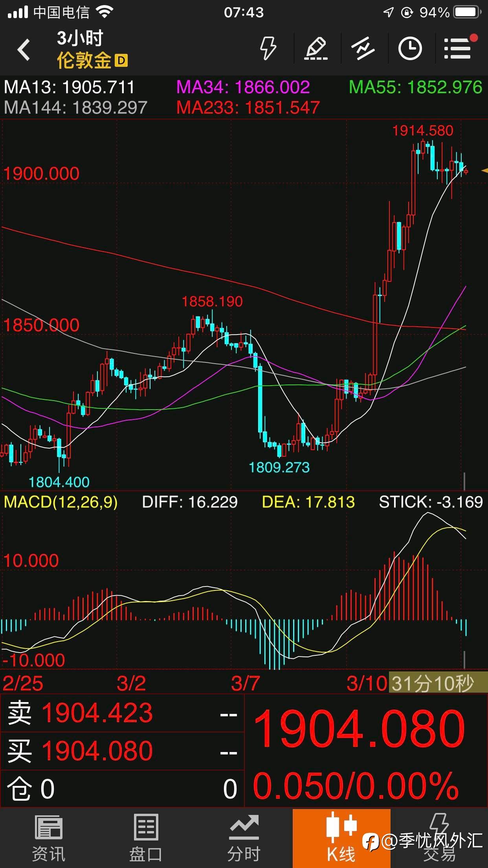Tap the battery indicator in status bar
Image resolution: width=488 pixels, height=868 pixels.
click(467, 12)
